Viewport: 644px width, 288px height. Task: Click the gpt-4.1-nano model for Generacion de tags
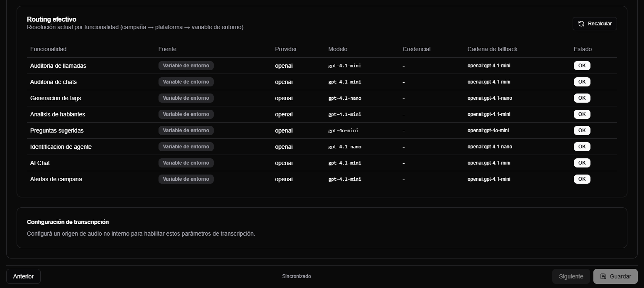pos(345,98)
